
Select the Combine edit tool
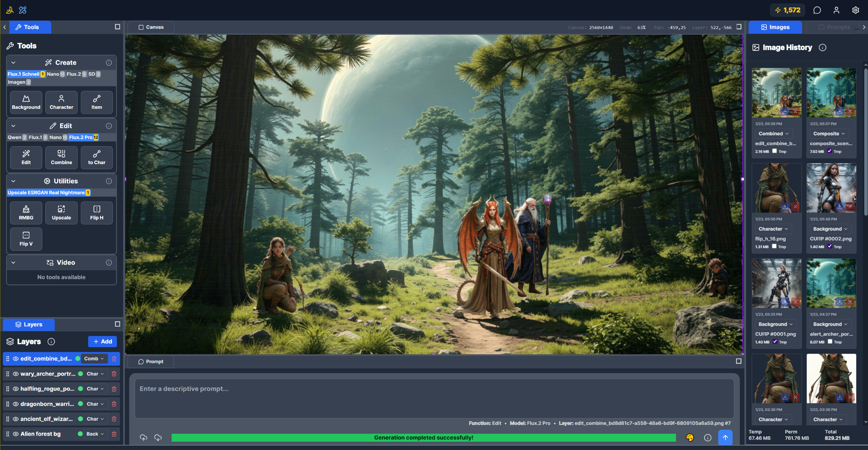[61, 157]
